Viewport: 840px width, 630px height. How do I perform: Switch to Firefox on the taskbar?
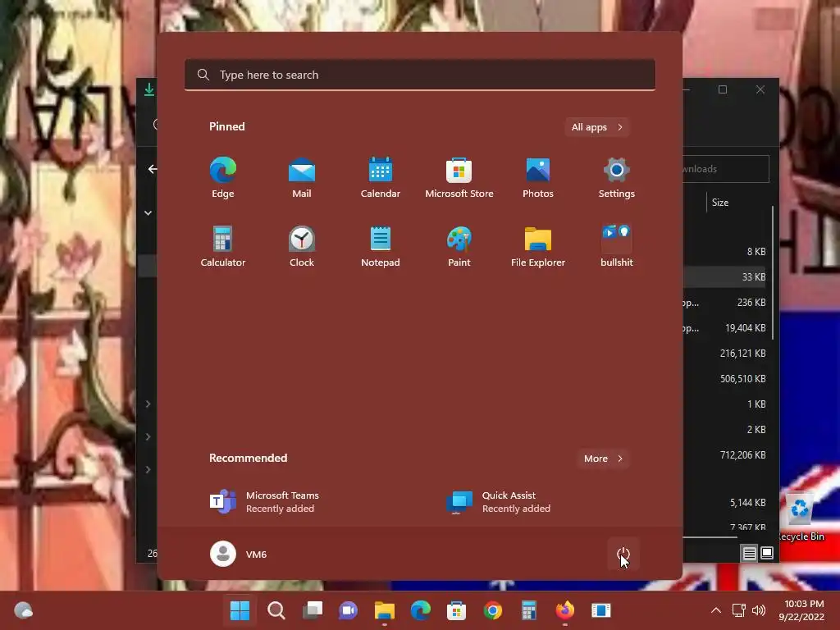click(x=565, y=610)
